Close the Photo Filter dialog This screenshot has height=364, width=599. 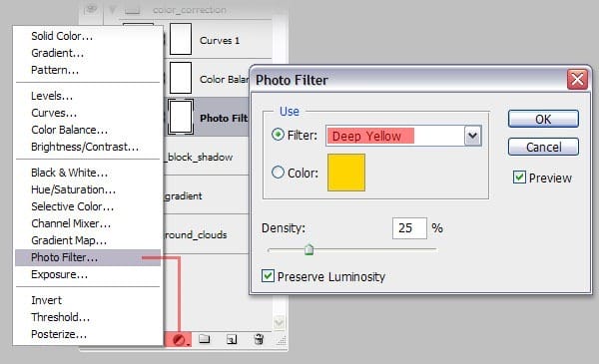[x=577, y=80]
